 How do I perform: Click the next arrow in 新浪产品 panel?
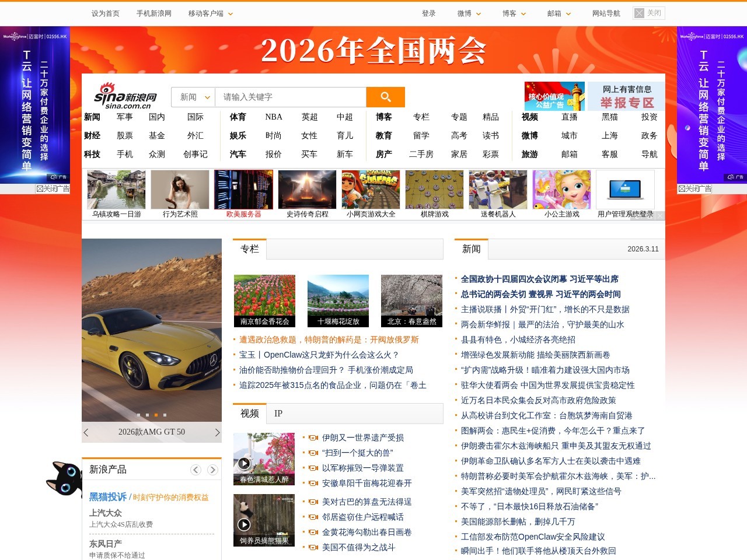[212, 470]
